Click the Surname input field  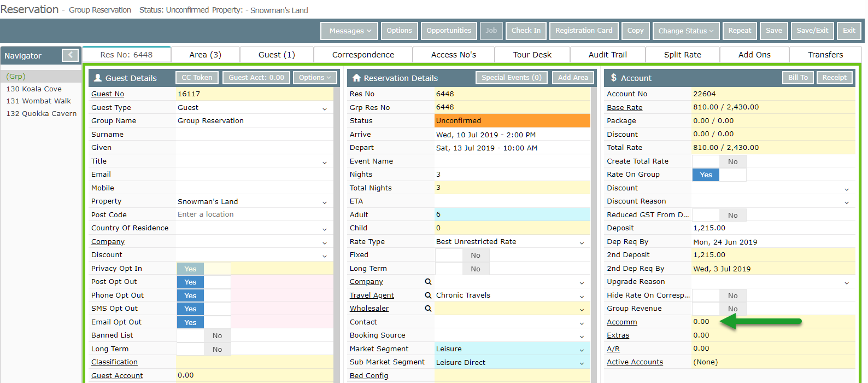(254, 135)
